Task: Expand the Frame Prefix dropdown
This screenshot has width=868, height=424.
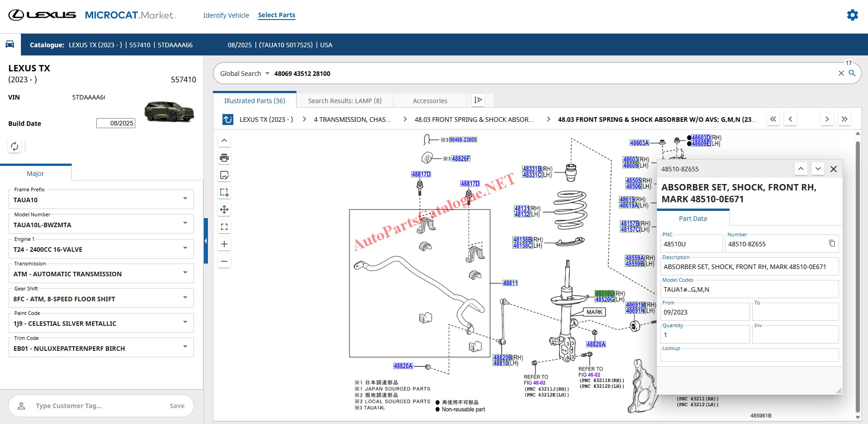Action: 185,199
